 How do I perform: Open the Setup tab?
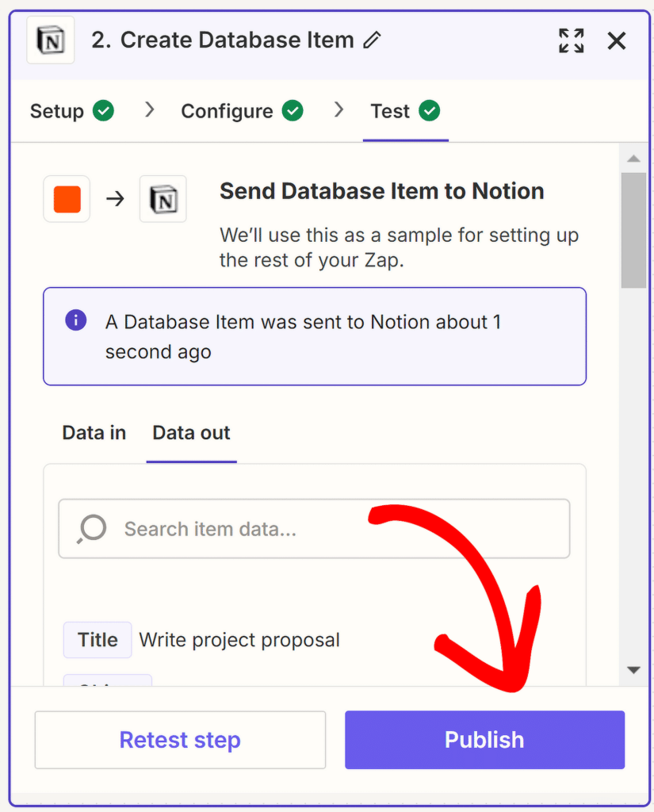[57, 112]
